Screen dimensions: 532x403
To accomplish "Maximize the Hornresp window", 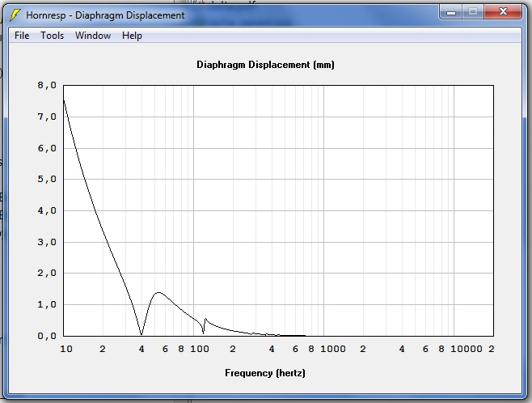I will coord(473,12).
